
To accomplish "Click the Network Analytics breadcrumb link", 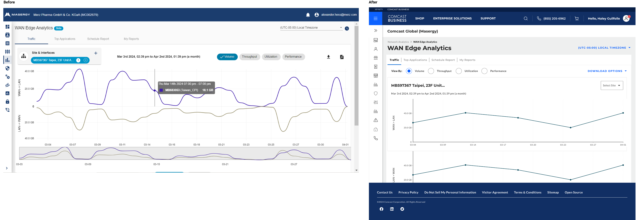I will click(398, 42).
